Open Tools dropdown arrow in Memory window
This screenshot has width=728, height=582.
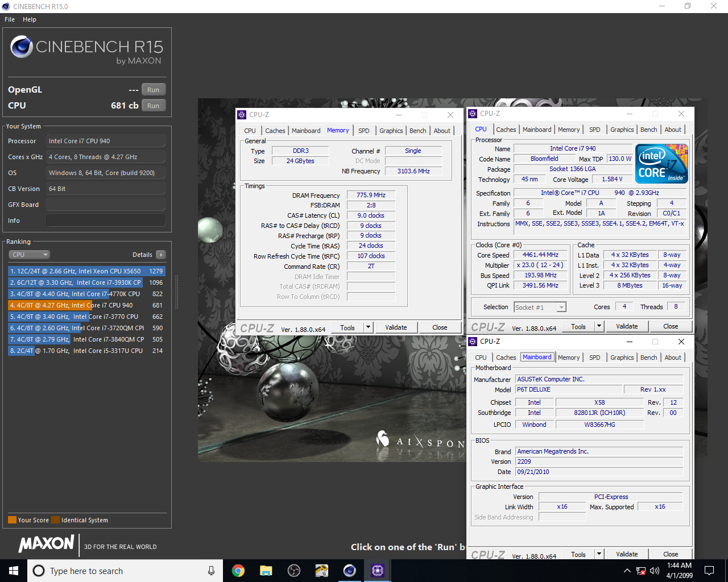click(368, 327)
